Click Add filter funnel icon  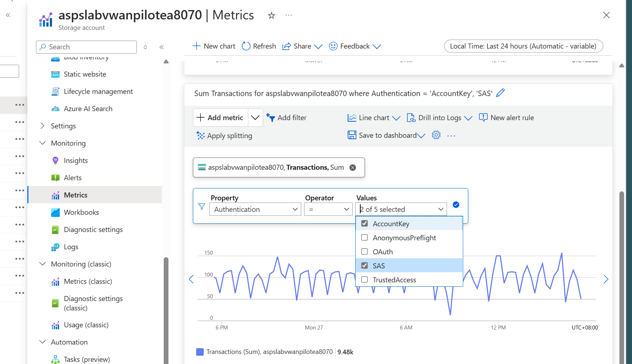click(271, 118)
